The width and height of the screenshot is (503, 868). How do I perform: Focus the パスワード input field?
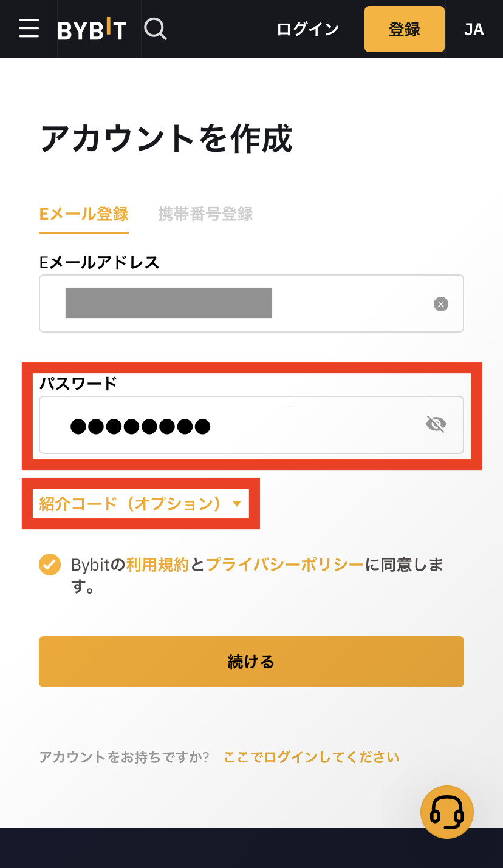coord(251,425)
